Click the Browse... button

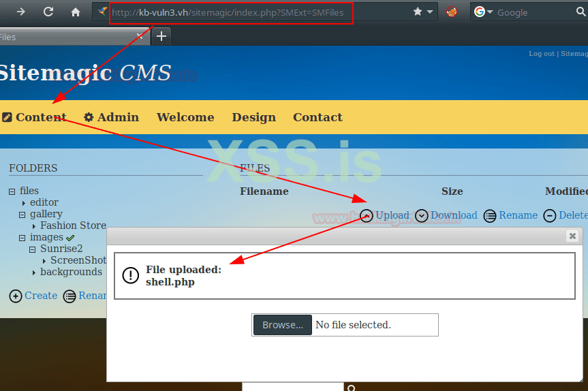tap(283, 325)
